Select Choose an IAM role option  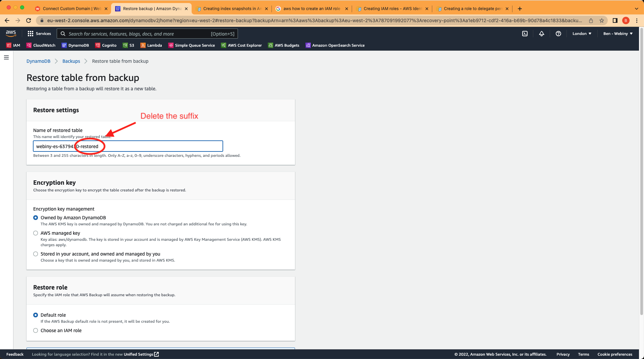[36, 330]
